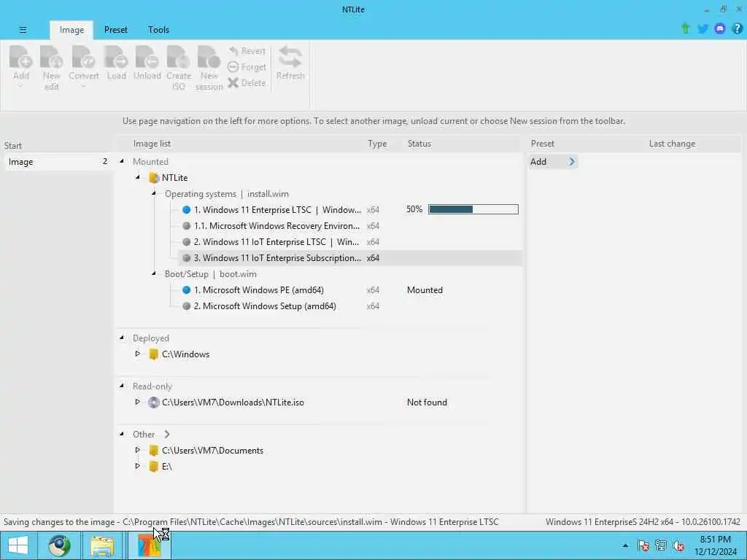Click the Type column header
This screenshot has height=560, width=747.
click(377, 144)
